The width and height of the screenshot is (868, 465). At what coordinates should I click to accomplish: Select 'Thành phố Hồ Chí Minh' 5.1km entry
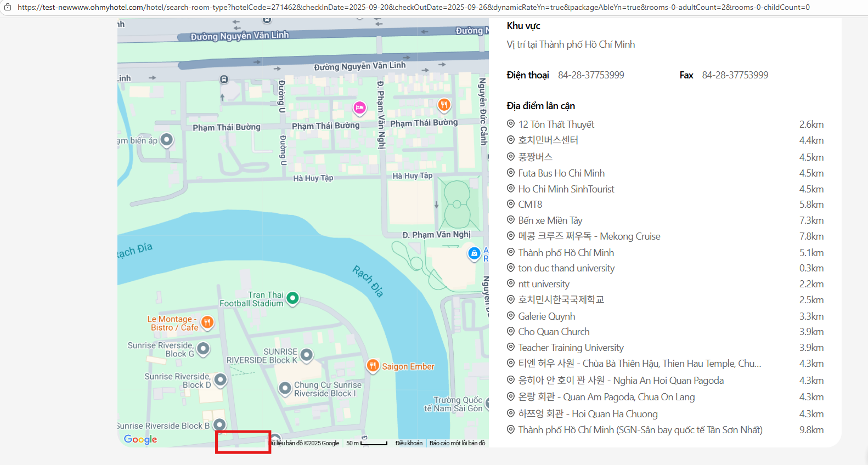point(566,253)
